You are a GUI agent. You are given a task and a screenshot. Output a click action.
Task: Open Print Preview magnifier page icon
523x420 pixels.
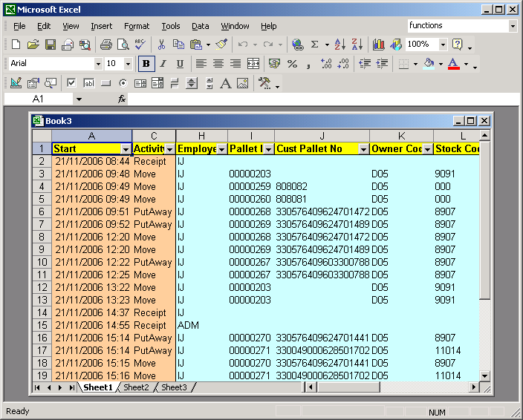pyautogui.click(x=123, y=45)
